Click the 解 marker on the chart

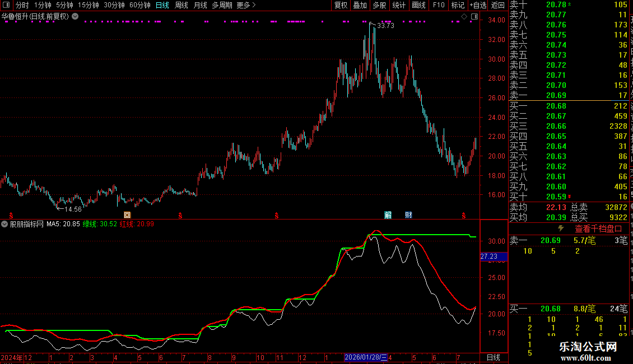coord(388,214)
